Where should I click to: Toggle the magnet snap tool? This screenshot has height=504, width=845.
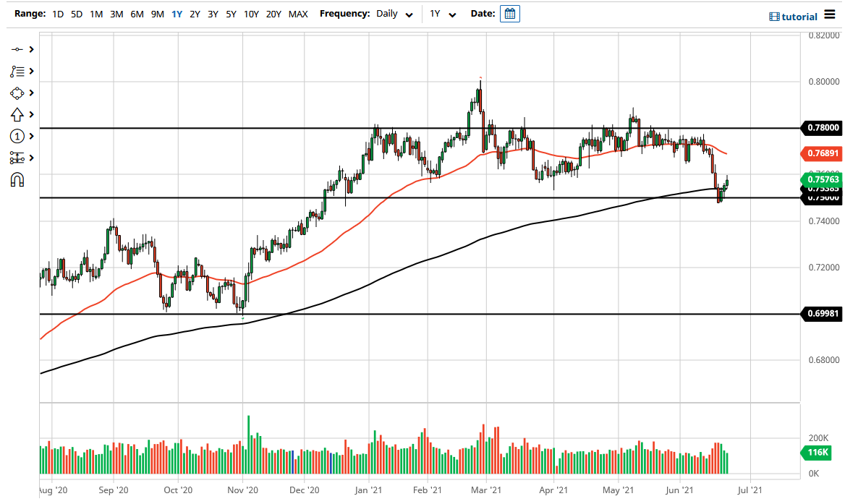coord(17,179)
